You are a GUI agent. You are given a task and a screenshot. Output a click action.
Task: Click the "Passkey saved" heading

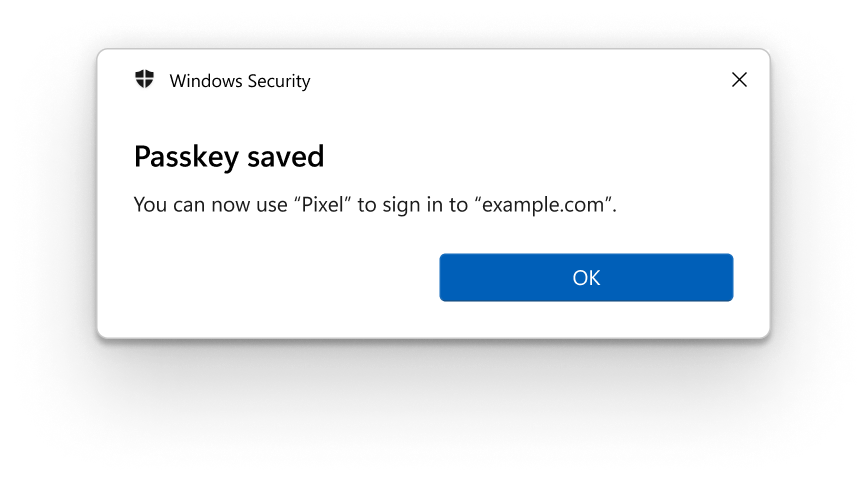point(229,157)
